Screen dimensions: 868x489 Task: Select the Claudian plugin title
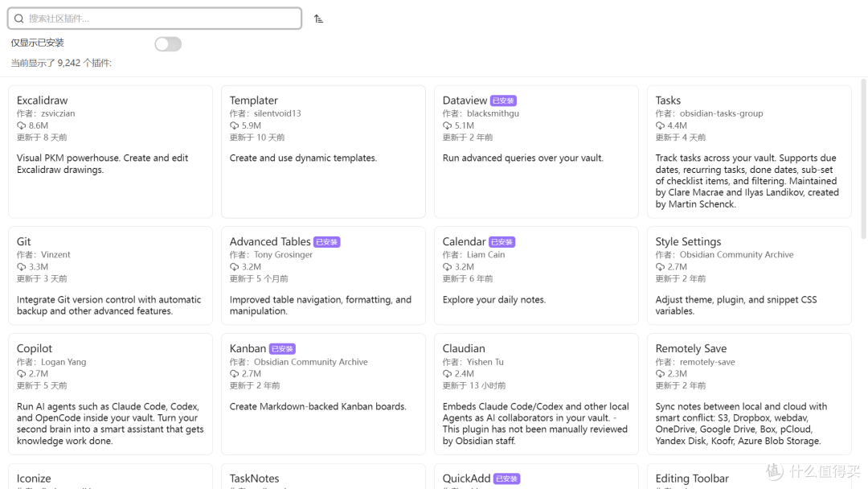click(x=464, y=348)
